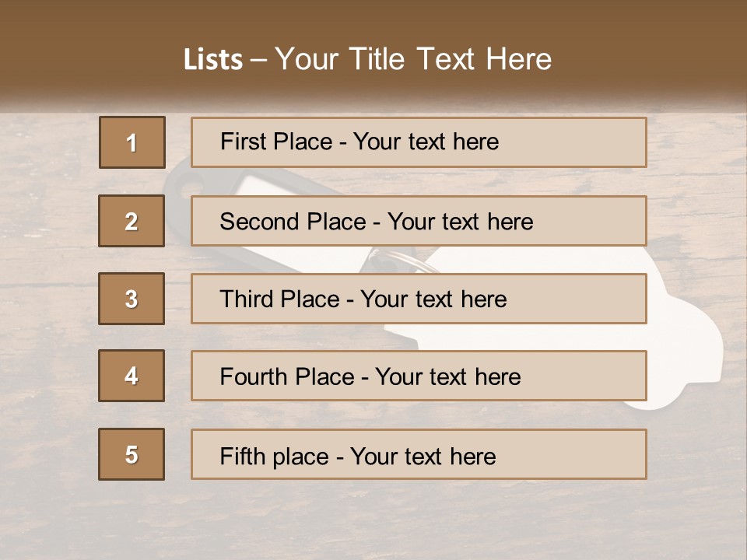
Task: Click the number 5 box
Action: coord(132,454)
